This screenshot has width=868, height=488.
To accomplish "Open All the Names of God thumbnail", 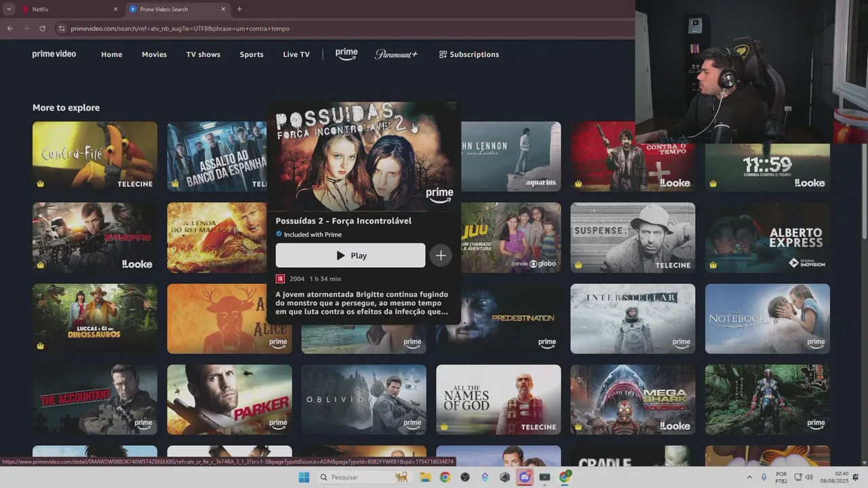I will (x=498, y=400).
